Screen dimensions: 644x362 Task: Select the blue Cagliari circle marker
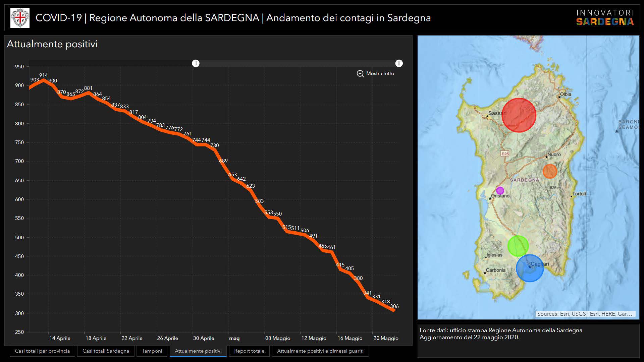[530, 268]
